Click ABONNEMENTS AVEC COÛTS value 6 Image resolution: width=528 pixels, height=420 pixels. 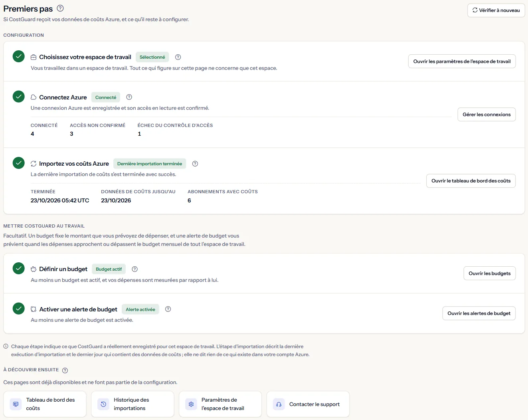[x=189, y=200]
